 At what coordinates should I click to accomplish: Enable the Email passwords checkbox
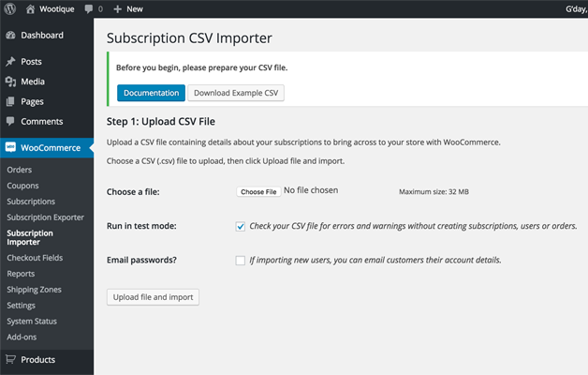pyautogui.click(x=241, y=260)
